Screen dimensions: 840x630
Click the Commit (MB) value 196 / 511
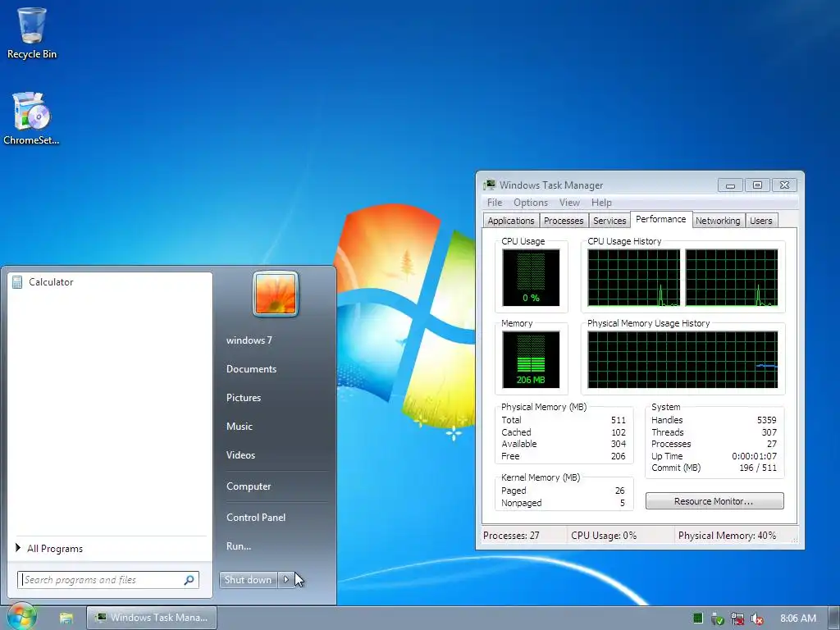[x=757, y=468]
